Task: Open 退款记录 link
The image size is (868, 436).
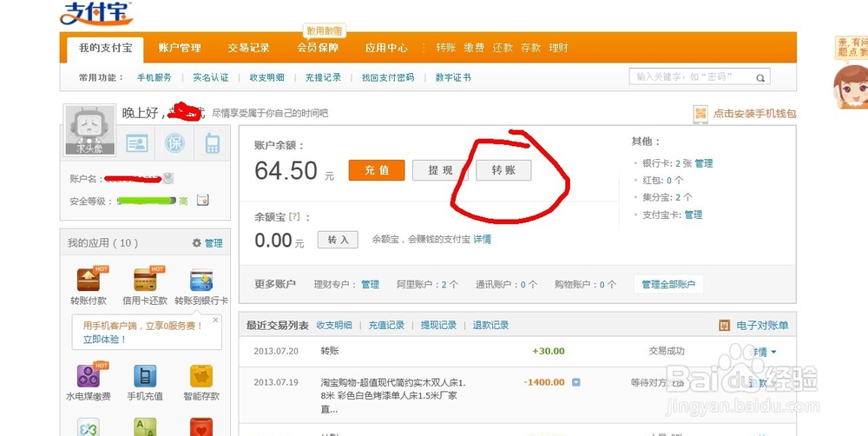Action: click(x=490, y=325)
